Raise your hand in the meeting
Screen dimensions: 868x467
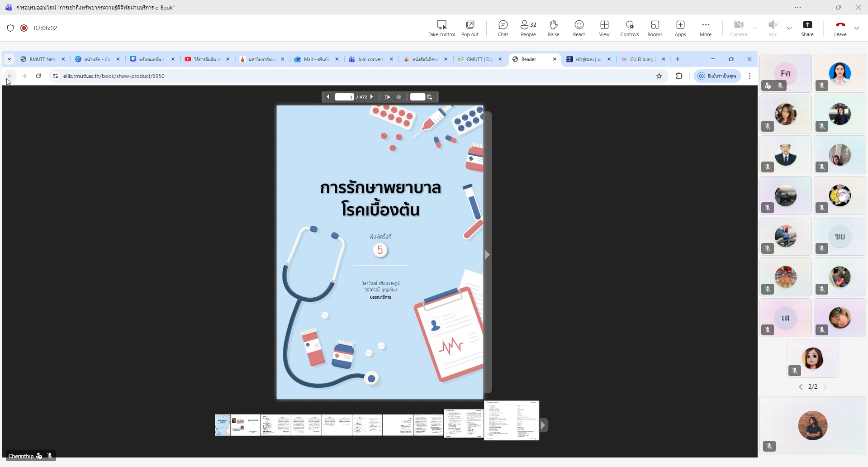(x=553, y=28)
